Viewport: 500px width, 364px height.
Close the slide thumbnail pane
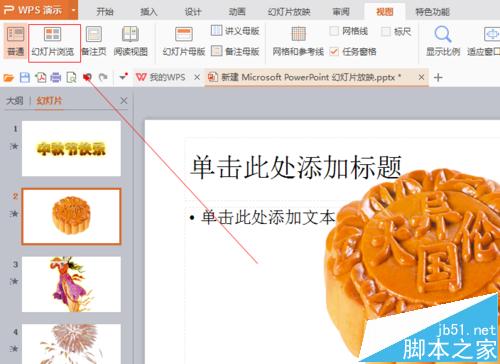[x=124, y=101]
